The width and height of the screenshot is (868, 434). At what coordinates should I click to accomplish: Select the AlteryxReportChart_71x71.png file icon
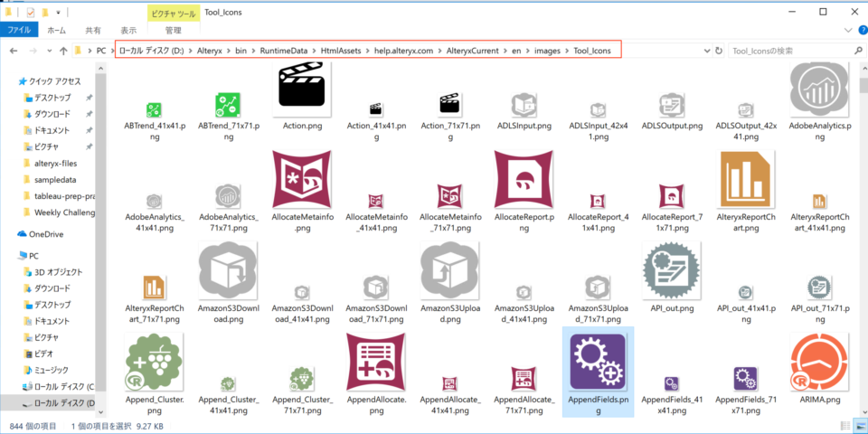[x=154, y=287]
